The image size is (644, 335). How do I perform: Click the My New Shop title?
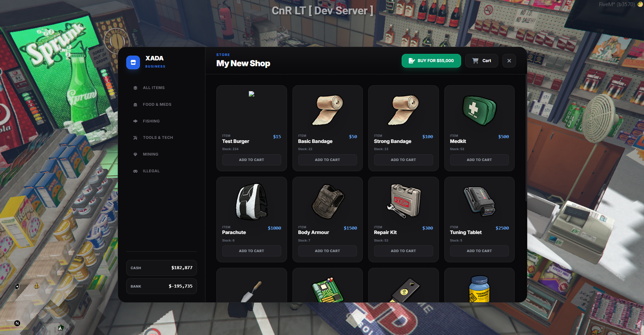(x=243, y=63)
